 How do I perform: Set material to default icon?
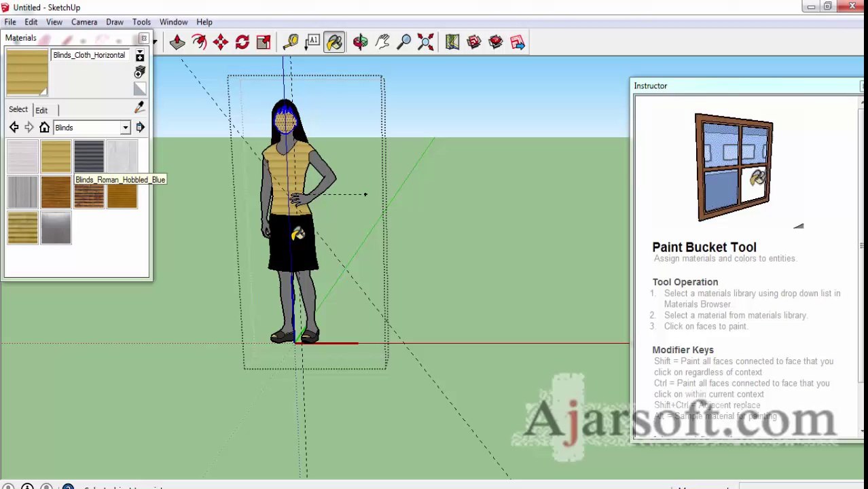click(x=140, y=88)
